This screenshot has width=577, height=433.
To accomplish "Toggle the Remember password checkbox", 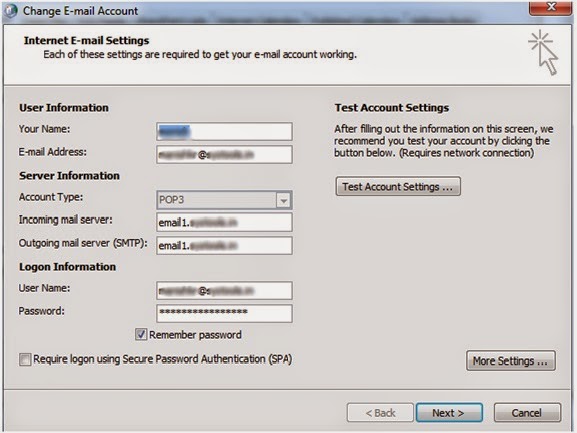I will tap(141, 334).
